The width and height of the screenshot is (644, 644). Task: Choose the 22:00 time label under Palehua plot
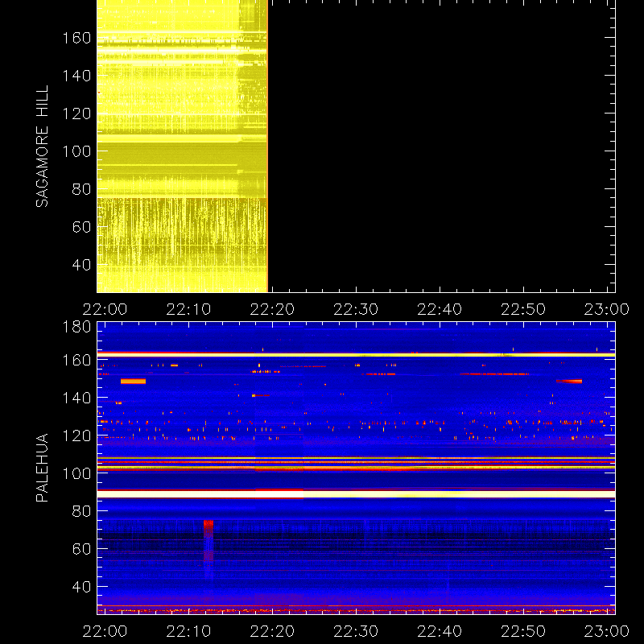pyautogui.click(x=105, y=631)
